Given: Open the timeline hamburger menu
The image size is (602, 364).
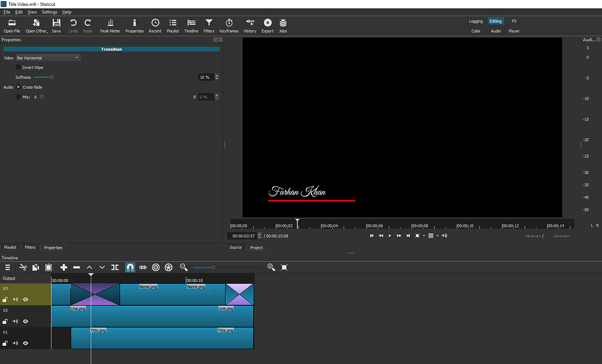Looking at the screenshot, I should pos(8,267).
